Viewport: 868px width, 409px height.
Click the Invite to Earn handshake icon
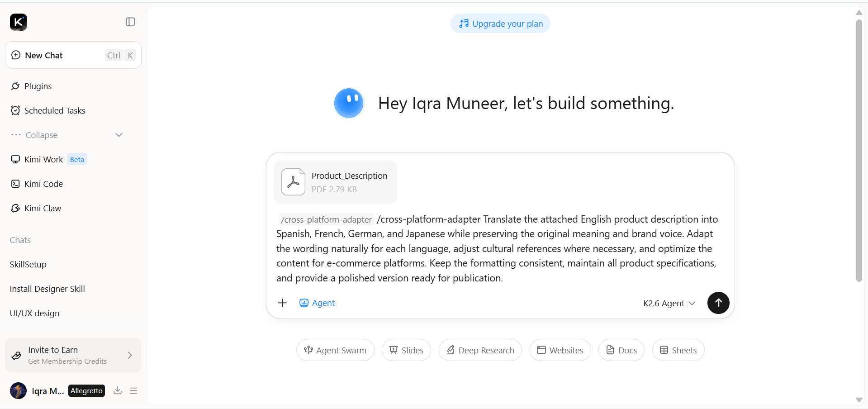coord(16,356)
